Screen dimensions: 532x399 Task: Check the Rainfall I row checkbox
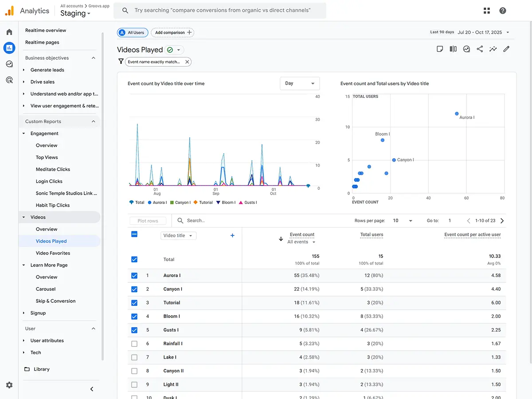(x=134, y=344)
